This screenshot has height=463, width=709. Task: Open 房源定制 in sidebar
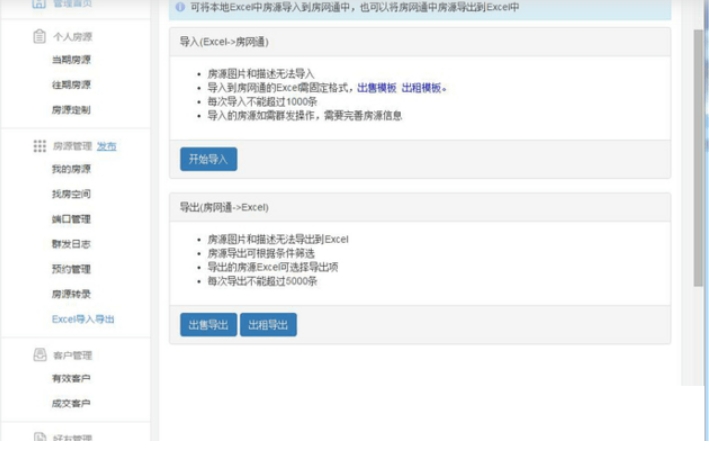click(x=71, y=110)
